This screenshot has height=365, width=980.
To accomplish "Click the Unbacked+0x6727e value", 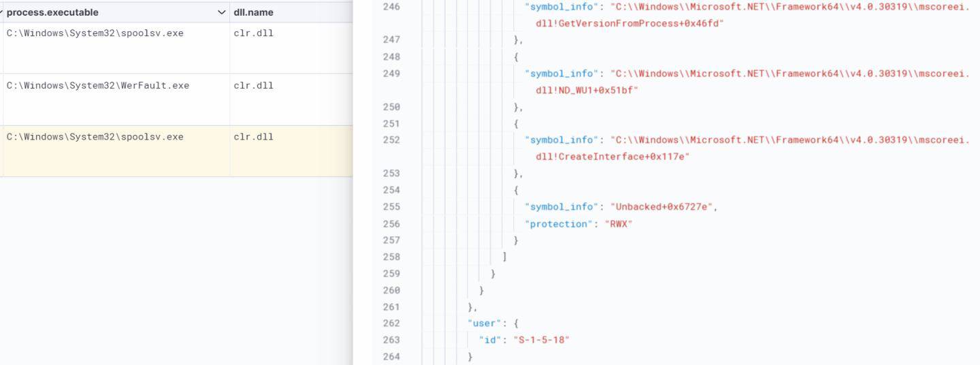I will pos(664,207).
